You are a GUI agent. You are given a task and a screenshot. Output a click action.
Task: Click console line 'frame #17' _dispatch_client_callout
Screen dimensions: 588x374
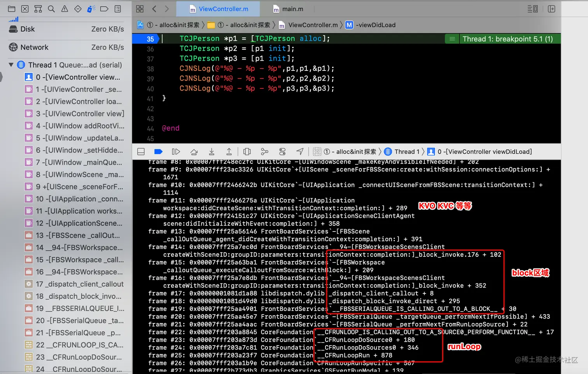point(291,293)
